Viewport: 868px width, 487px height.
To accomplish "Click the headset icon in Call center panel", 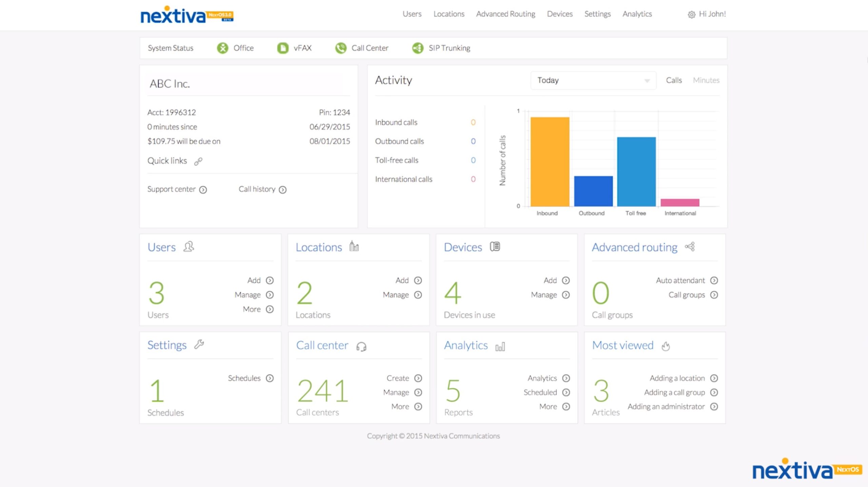I will coord(361,347).
